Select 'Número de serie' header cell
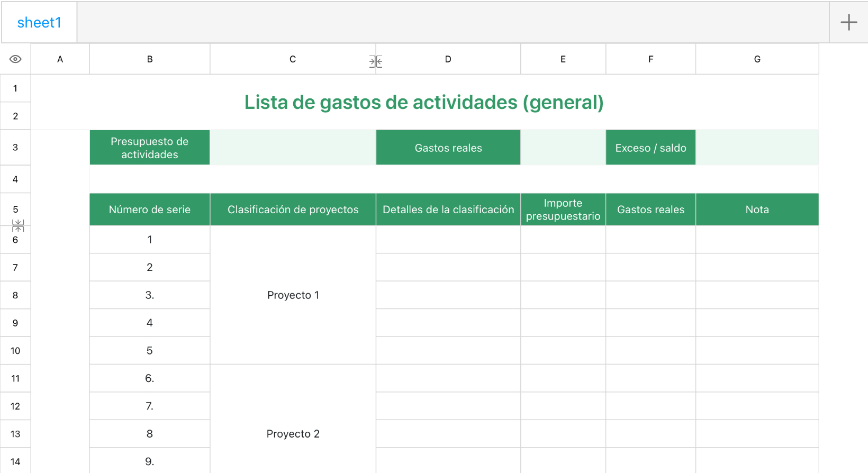This screenshot has width=868, height=473. (x=150, y=210)
